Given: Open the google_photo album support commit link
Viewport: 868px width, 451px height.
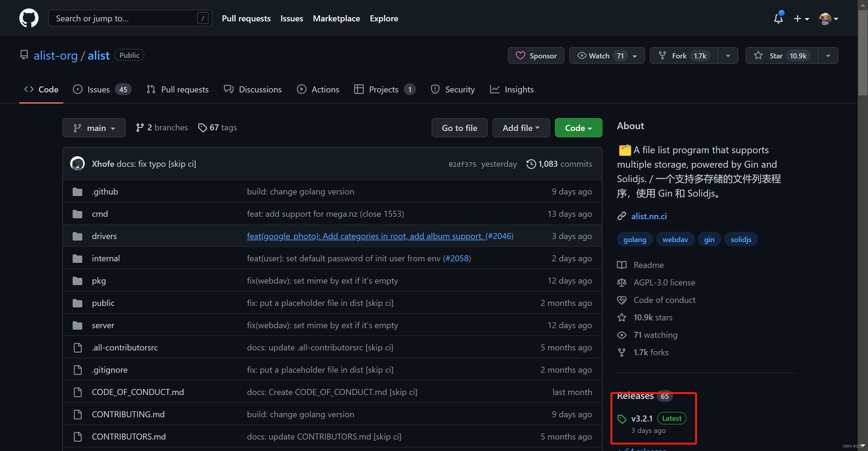Looking at the screenshot, I should tap(366, 236).
